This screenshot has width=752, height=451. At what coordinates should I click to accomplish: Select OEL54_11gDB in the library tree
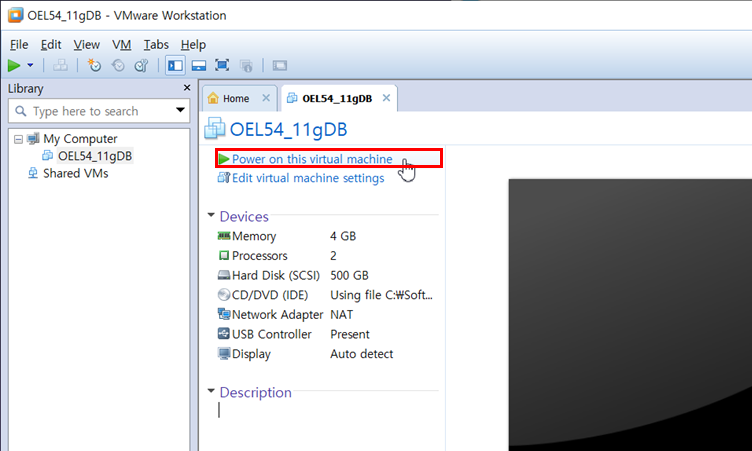tap(95, 156)
